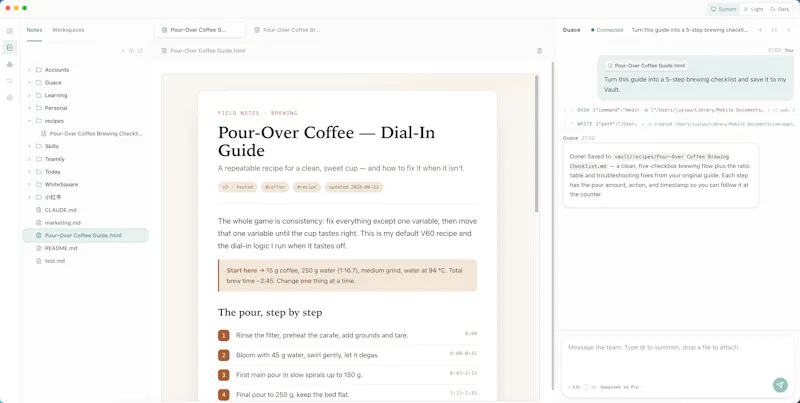The width and height of the screenshot is (800, 403).
Task: Collapse chat panel with right chevron
Action: pos(788,30)
